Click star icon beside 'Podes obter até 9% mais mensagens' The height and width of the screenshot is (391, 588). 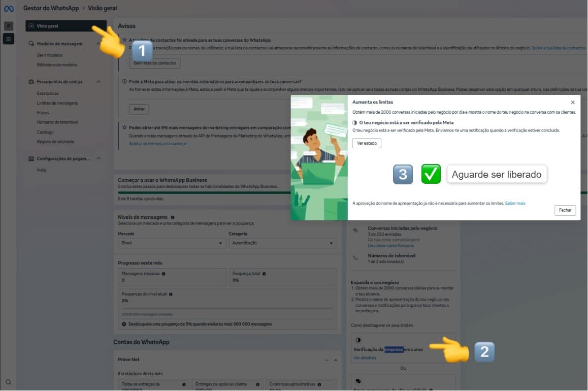[x=124, y=127]
